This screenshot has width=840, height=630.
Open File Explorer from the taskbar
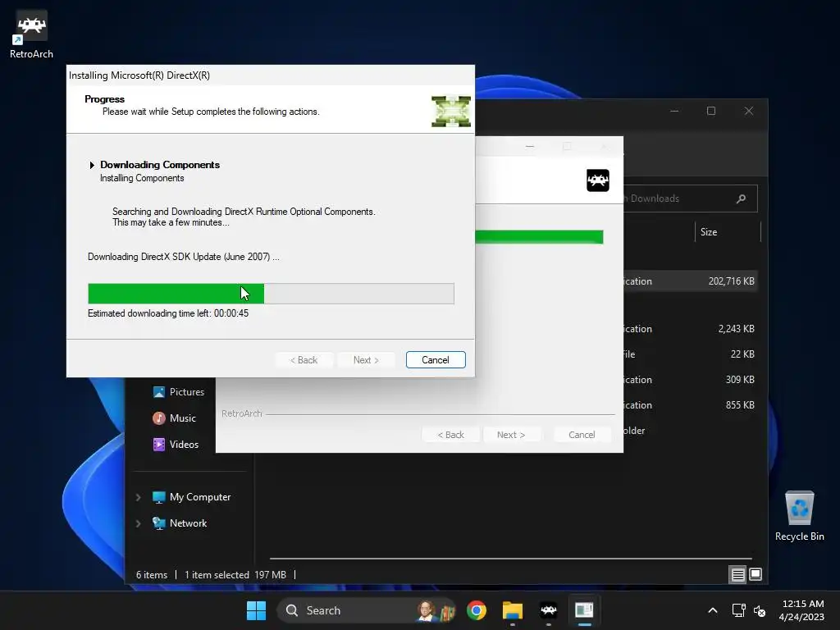[x=512, y=610]
